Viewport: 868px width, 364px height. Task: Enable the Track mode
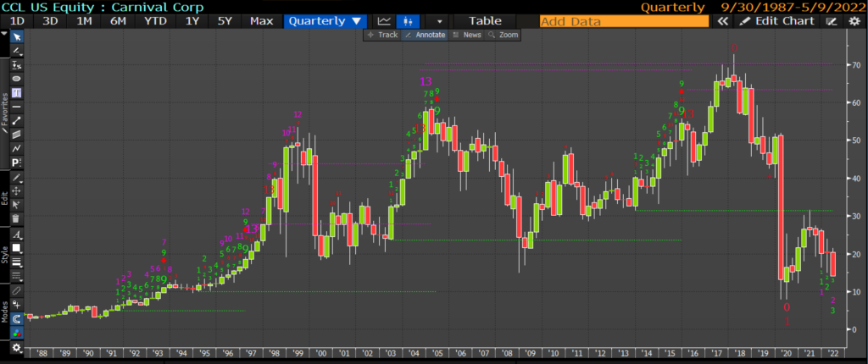click(382, 35)
